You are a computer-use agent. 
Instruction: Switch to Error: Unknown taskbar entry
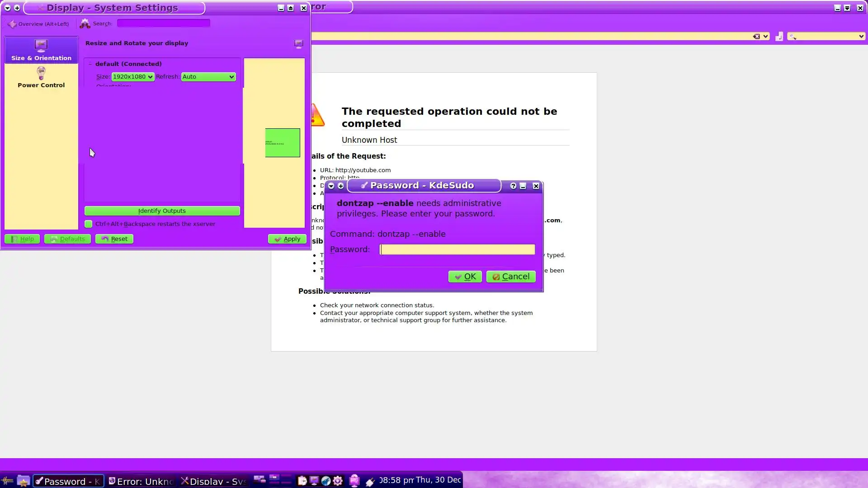pos(141,481)
